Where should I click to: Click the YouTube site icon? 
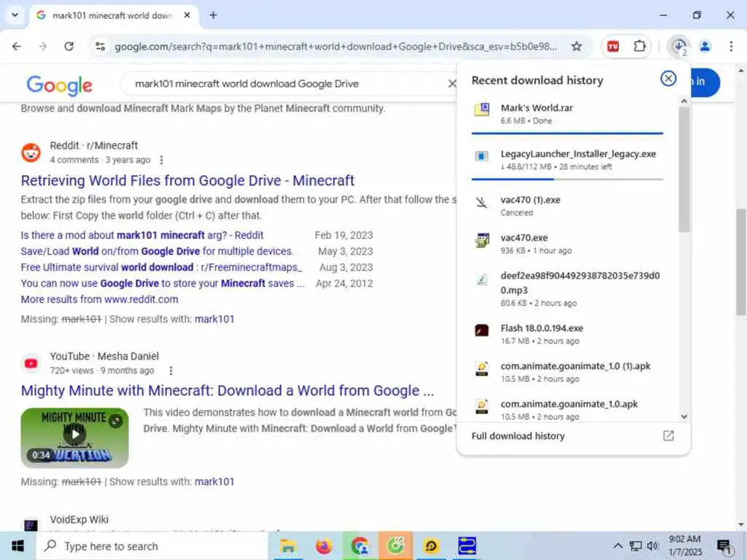pyautogui.click(x=31, y=363)
